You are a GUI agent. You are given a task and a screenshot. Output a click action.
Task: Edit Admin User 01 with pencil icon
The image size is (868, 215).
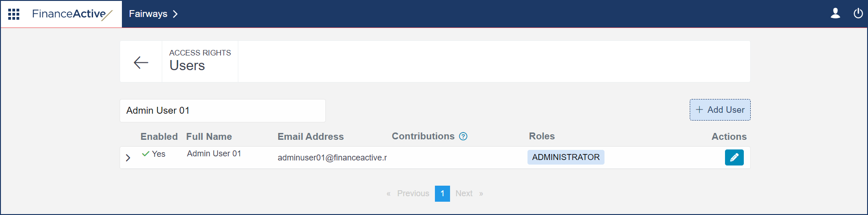coord(734,157)
